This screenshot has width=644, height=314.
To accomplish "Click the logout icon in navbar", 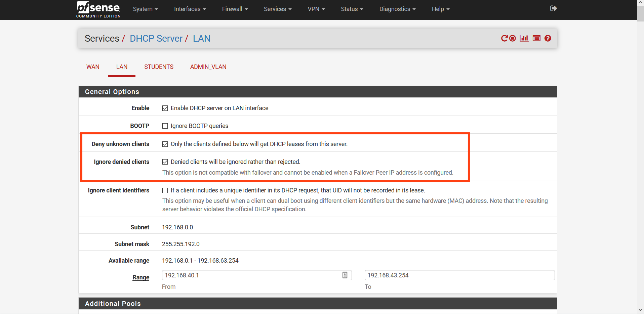I will (553, 8).
